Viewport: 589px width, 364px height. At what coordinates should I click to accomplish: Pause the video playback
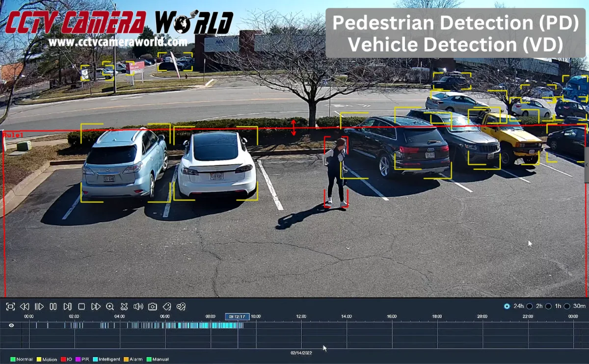pos(53,306)
